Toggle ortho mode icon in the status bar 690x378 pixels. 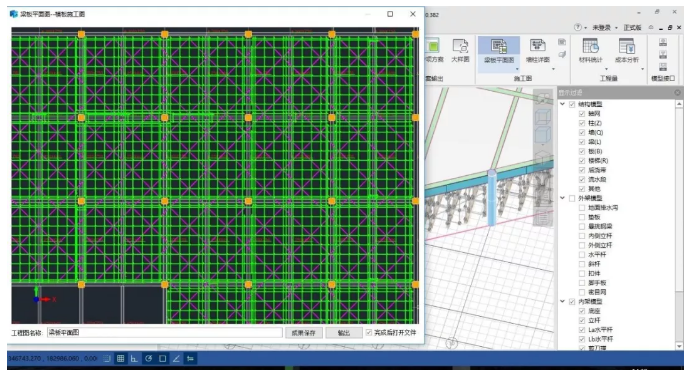[134, 359]
